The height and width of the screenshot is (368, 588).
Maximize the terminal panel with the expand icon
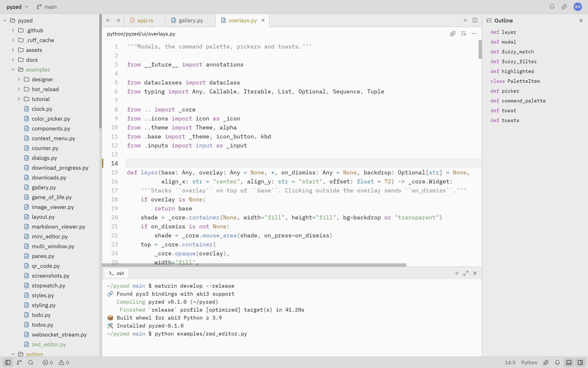click(x=466, y=273)
